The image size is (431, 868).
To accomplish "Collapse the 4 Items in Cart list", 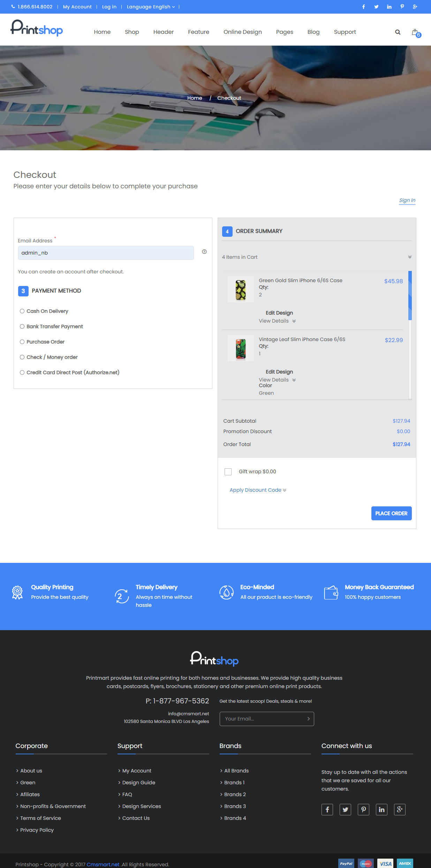I will (410, 257).
